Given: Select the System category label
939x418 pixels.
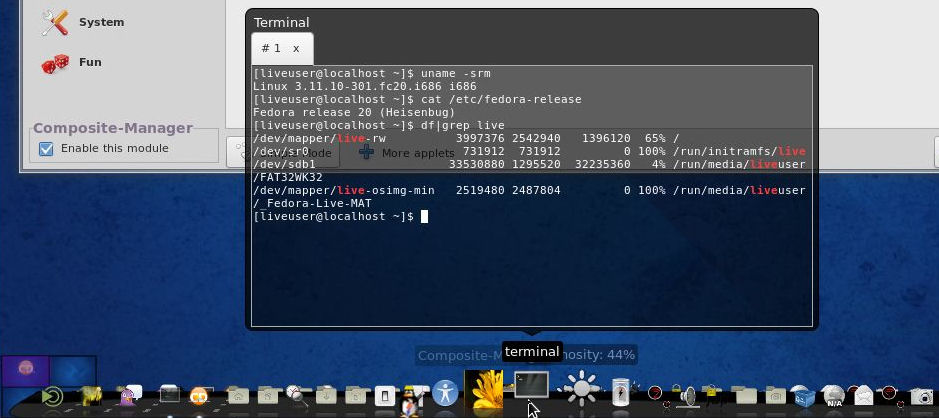Looking at the screenshot, I should click(101, 22).
